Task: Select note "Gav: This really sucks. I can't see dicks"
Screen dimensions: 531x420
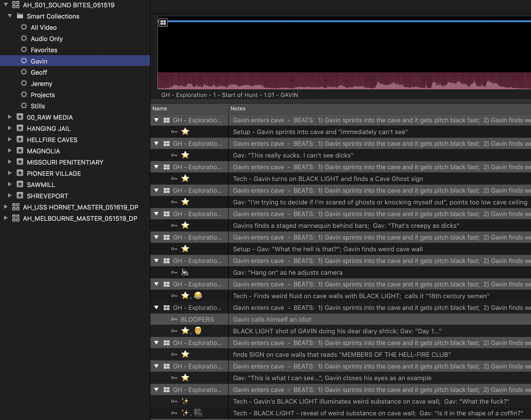Action: [x=293, y=155]
